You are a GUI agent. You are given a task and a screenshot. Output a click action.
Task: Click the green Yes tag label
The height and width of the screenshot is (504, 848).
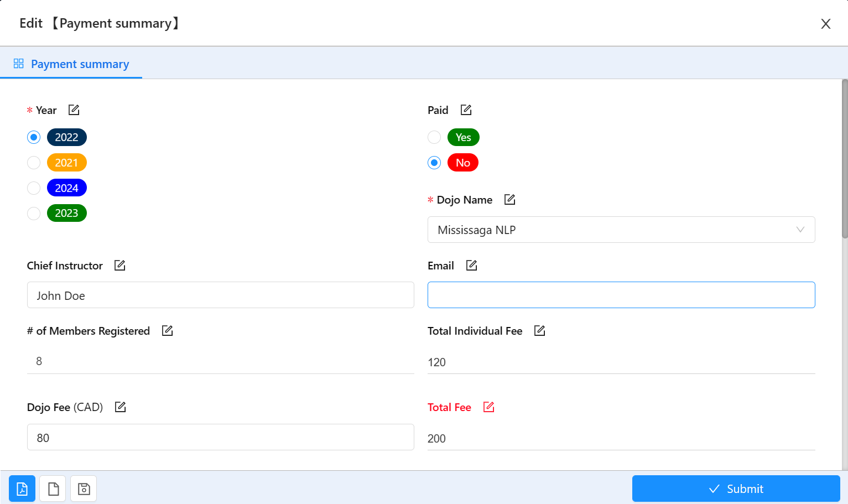(464, 137)
